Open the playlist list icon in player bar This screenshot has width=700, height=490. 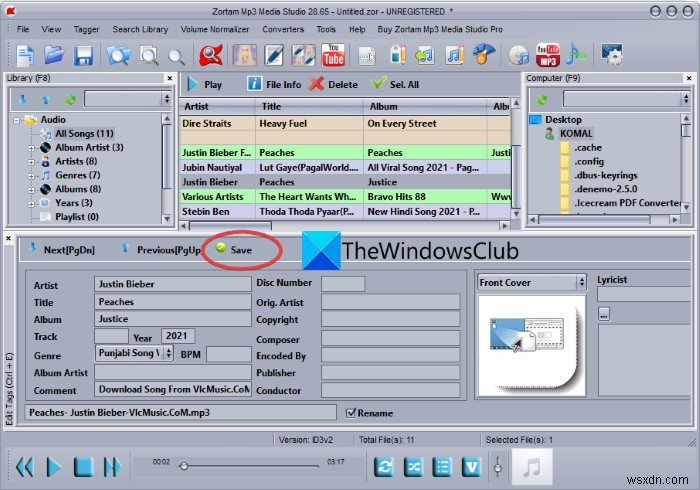(442, 467)
